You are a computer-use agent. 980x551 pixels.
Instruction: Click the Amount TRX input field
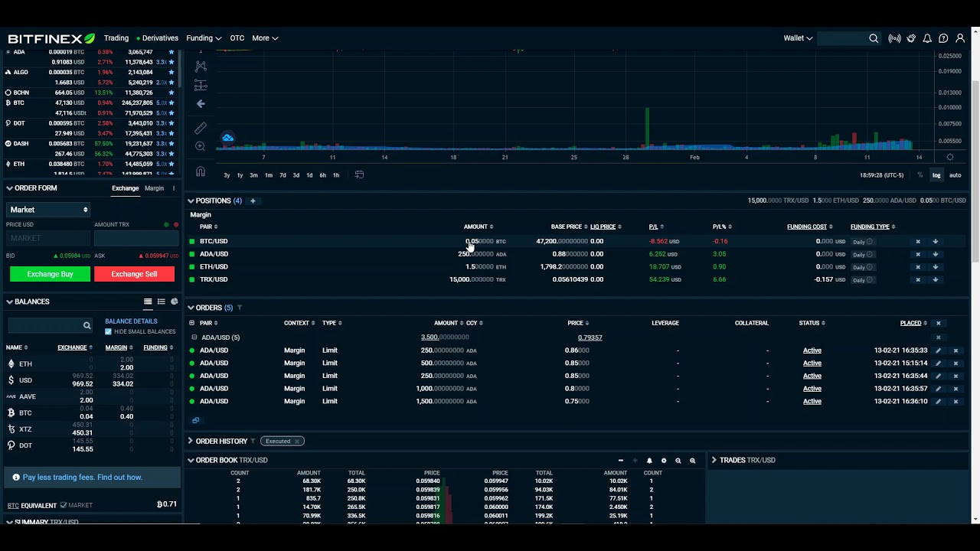[x=136, y=239]
